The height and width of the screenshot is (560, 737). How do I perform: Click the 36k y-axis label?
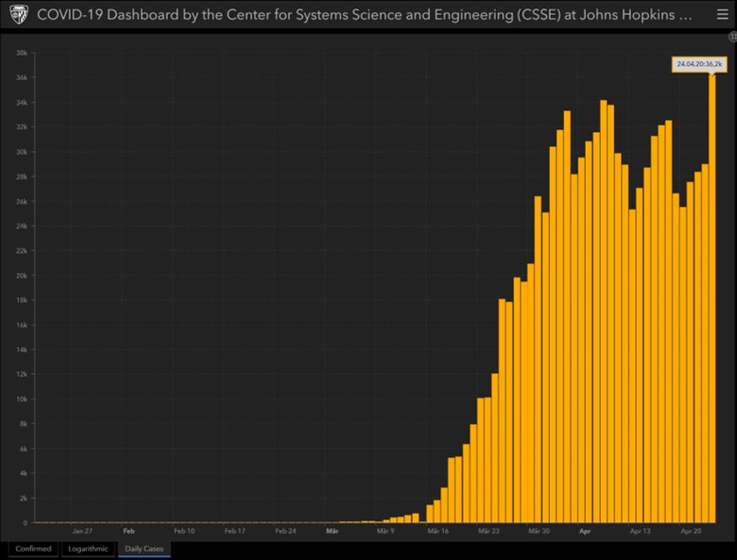(x=22, y=77)
